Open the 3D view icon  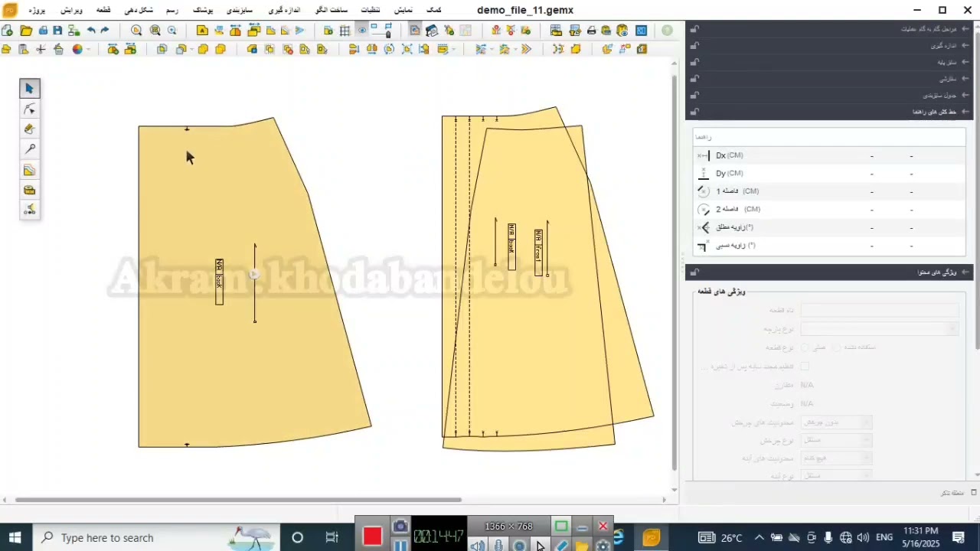432,31
